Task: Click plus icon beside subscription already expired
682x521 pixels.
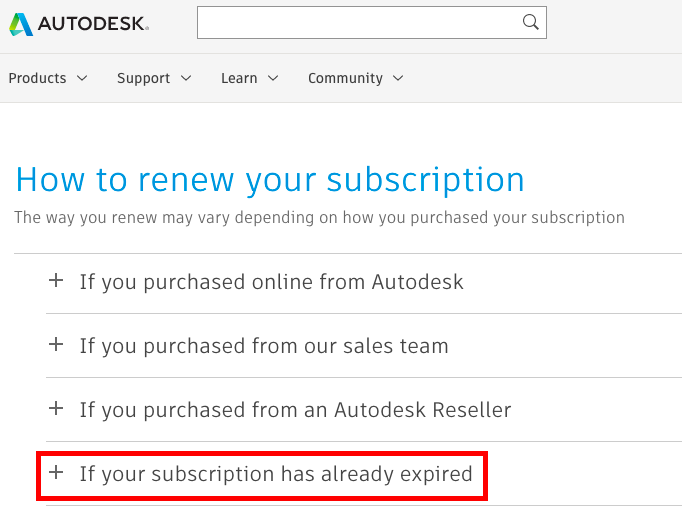Action: pyautogui.click(x=56, y=473)
